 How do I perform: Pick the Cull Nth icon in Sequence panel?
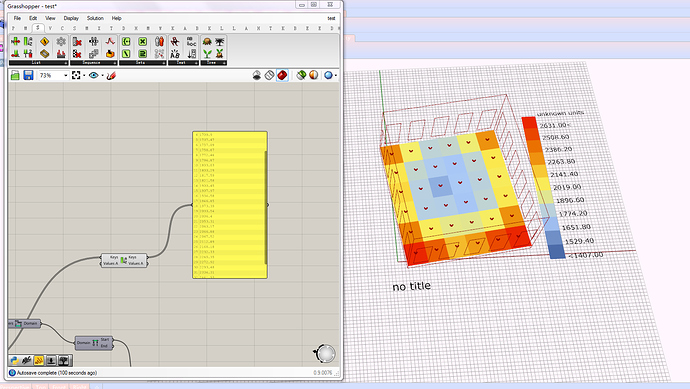77,41
